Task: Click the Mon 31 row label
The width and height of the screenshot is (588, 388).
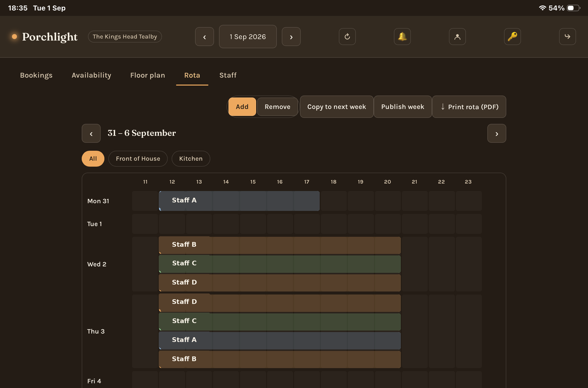Action: coord(98,201)
